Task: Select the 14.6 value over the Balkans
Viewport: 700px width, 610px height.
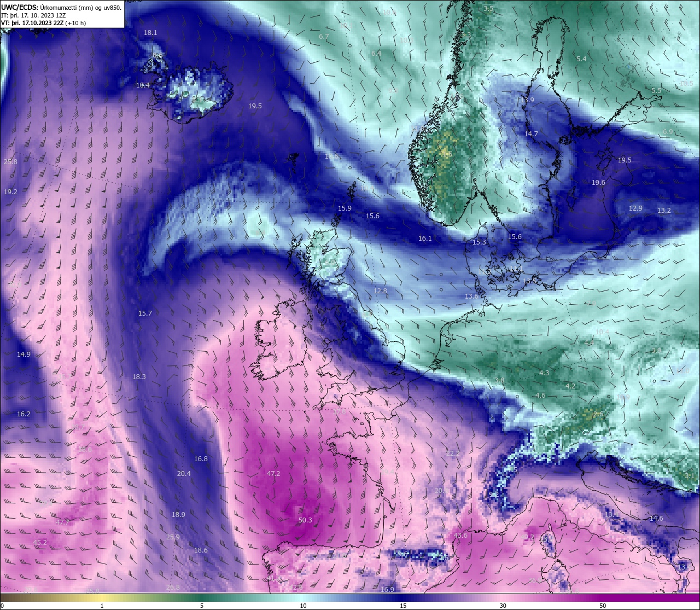Action: click(656, 519)
